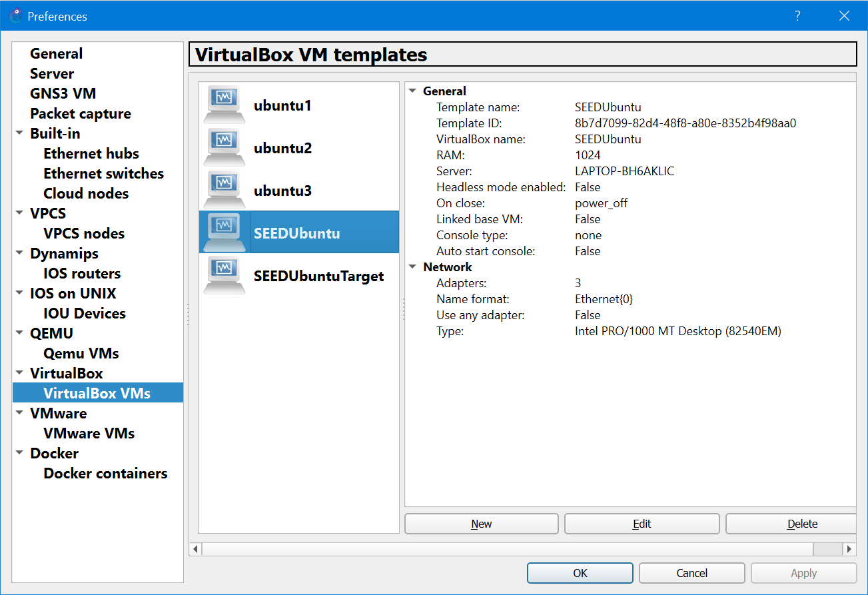Open the Server preferences page
This screenshot has height=595, width=868.
(x=52, y=74)
